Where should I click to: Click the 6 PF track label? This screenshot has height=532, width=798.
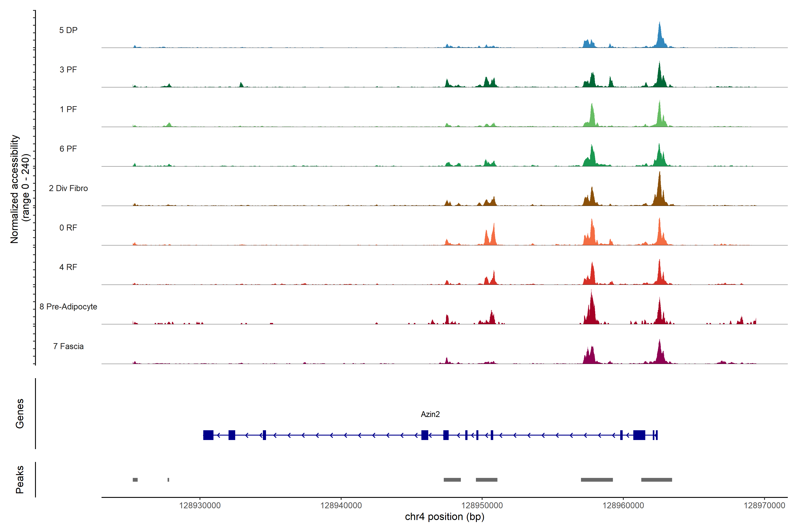(x=68, y=149)
